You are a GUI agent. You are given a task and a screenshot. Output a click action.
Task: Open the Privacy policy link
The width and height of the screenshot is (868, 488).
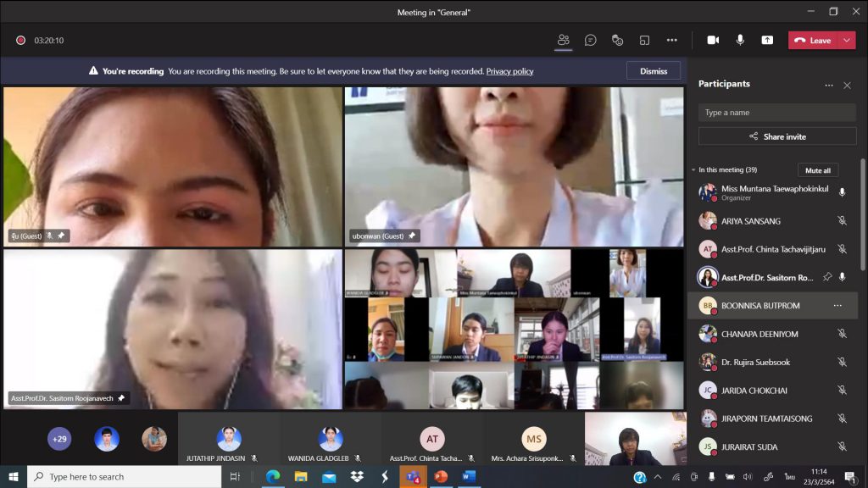(x=509, y=71)
